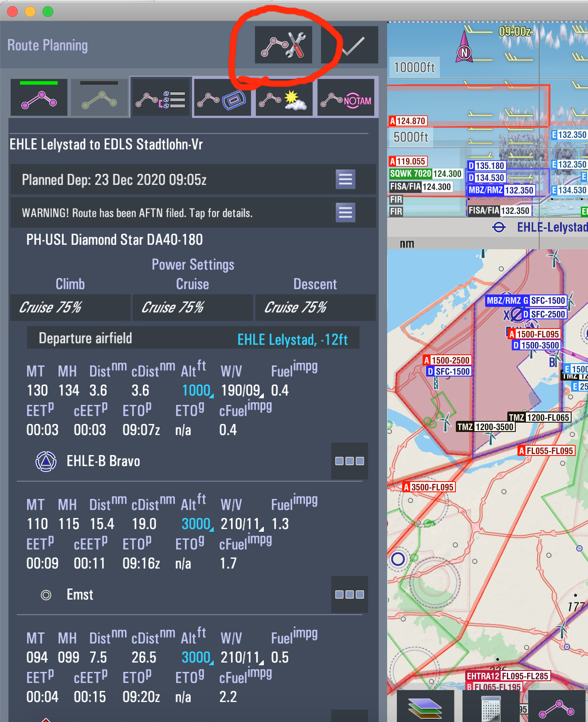Select MBZ/RMZ 132.350 profile label
588x722 pixels.
501,190
